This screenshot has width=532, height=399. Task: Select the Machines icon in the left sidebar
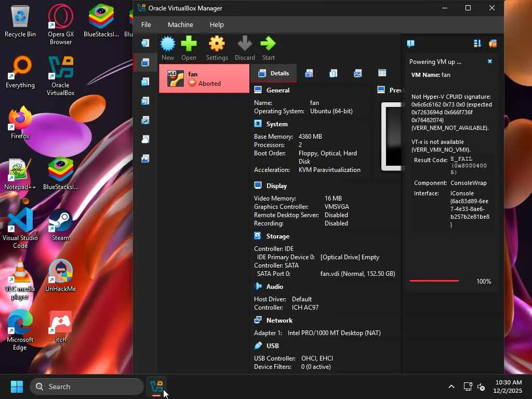(145, 62)
